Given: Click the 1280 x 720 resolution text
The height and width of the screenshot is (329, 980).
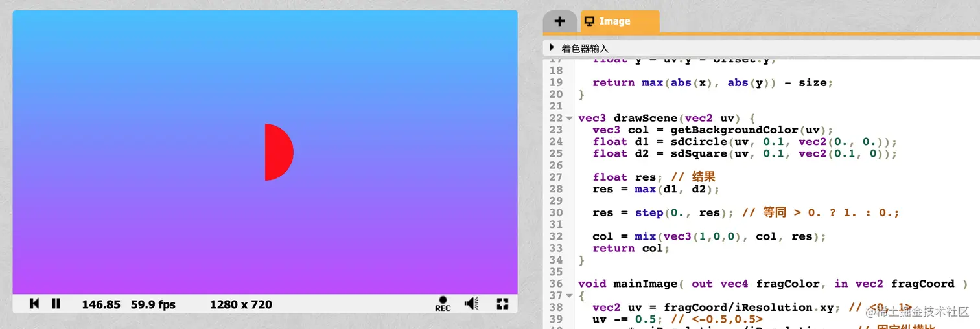Looking at the screenshot, I should tap(241, 304).
